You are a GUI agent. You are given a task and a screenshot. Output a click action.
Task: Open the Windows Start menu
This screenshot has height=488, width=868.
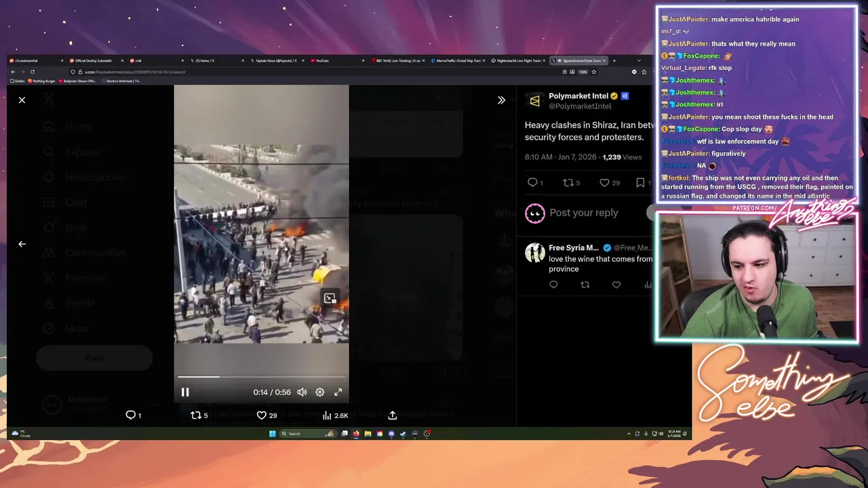coord(273,434)
